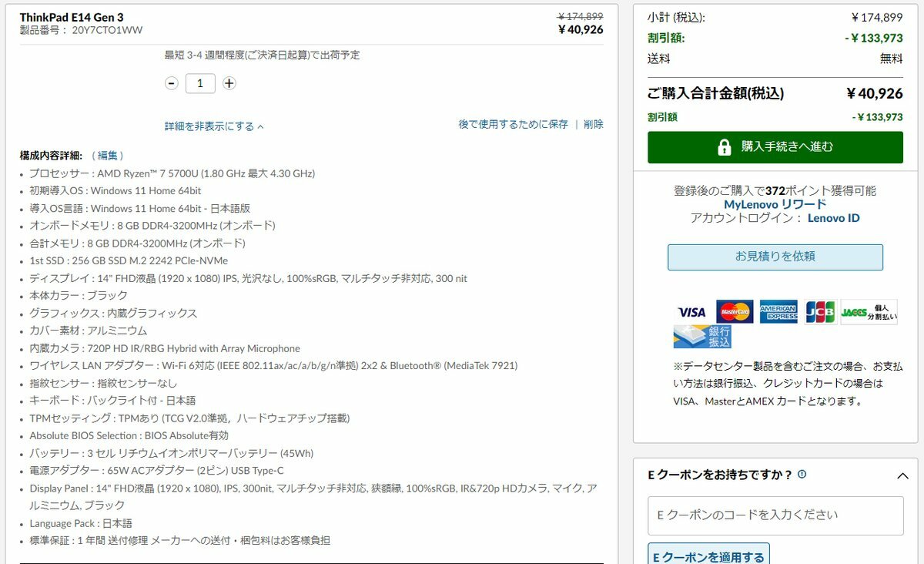Click the info icon beside Eクーポン heading

[802, 475]
